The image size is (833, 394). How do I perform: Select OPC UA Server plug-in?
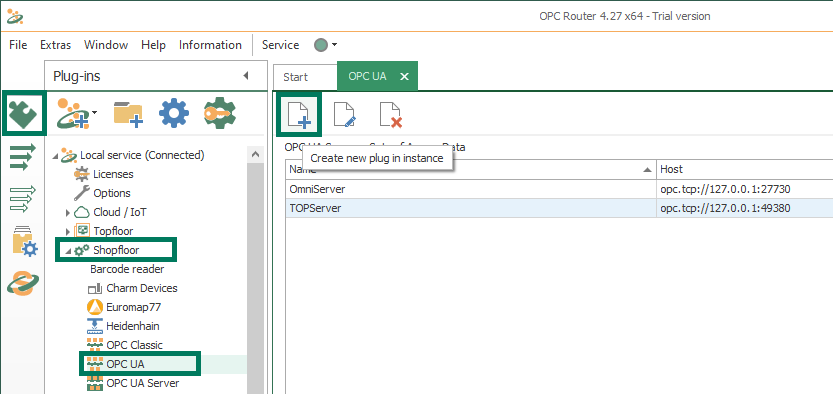point(142,383)
